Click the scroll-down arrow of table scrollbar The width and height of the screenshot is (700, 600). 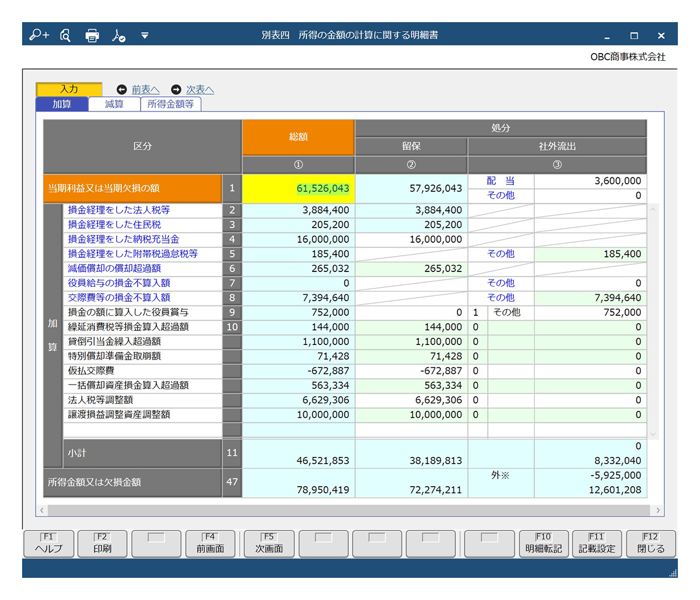click(x=653, y=434)
